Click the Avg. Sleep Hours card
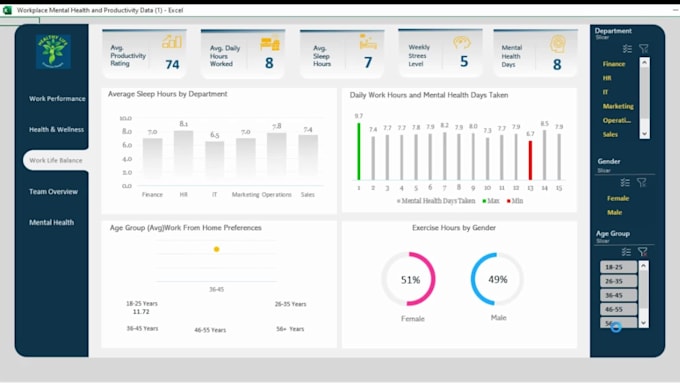 tap(342, 54)
